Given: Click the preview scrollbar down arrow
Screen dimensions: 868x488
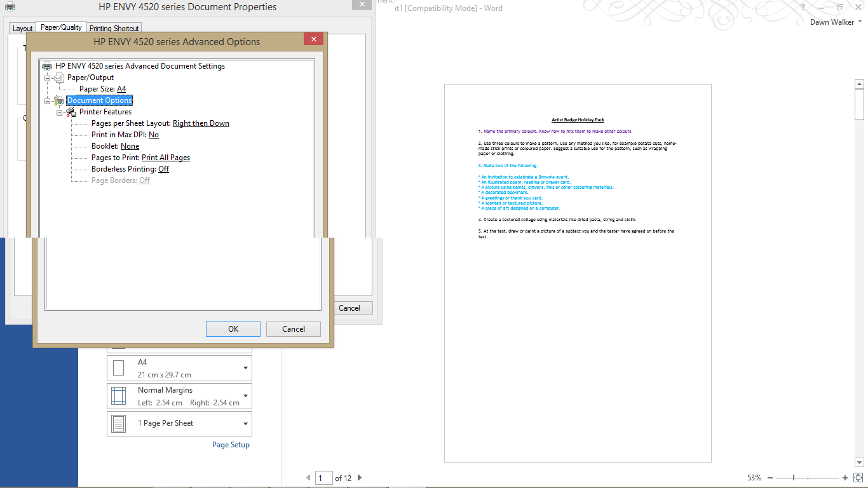Looking at the screenshot, I should point(860,463).
